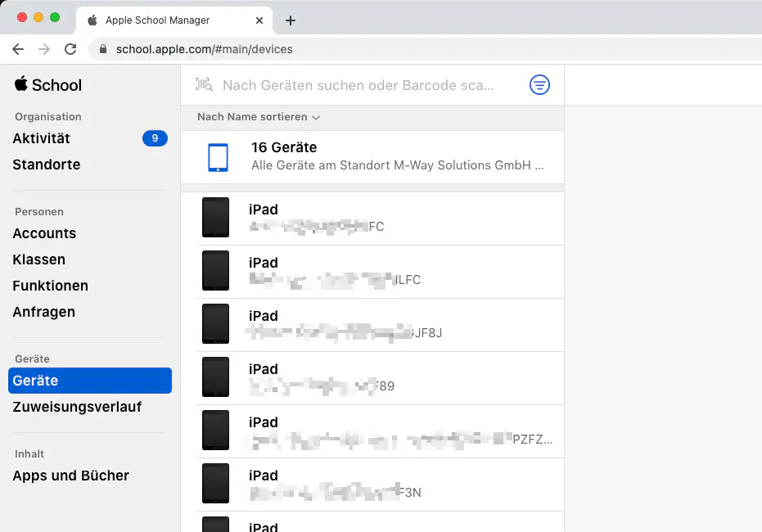The image size is (762, 532).
Task: Click thumbnail of iPad ending ILFC
Action: click(x=215, y=271)
